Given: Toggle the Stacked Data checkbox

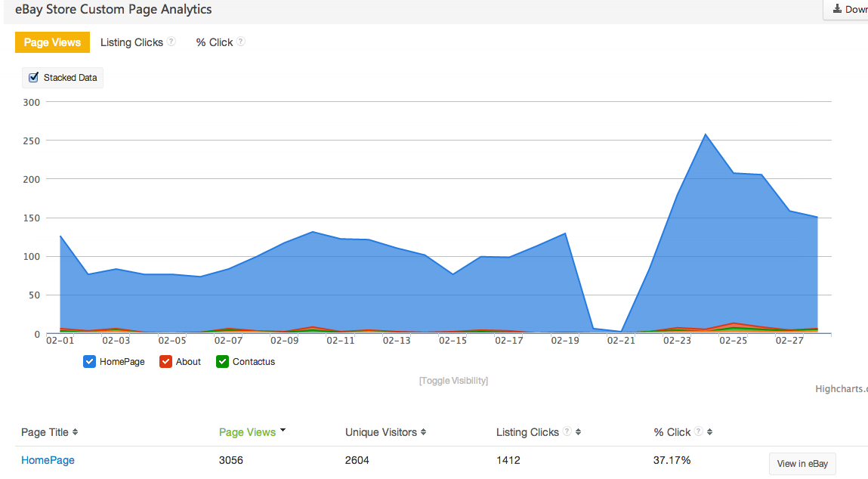Looking at the screenshot, I should click(x=34, y=77).
